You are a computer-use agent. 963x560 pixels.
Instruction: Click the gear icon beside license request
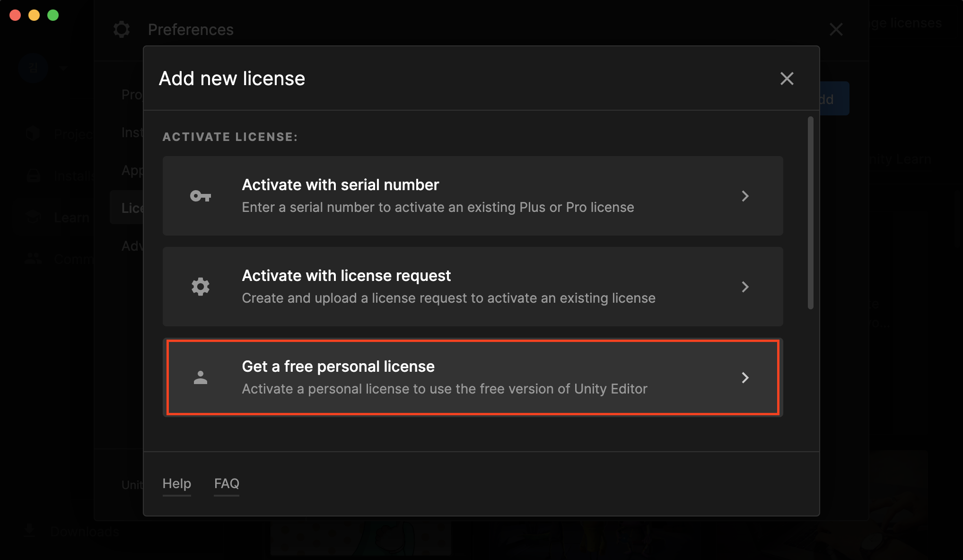click(201, 287)
